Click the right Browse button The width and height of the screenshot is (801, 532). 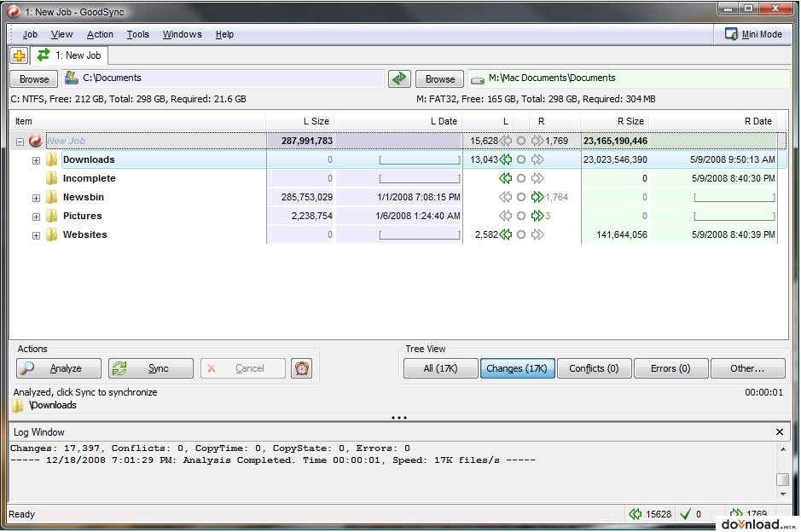[440, 79]
